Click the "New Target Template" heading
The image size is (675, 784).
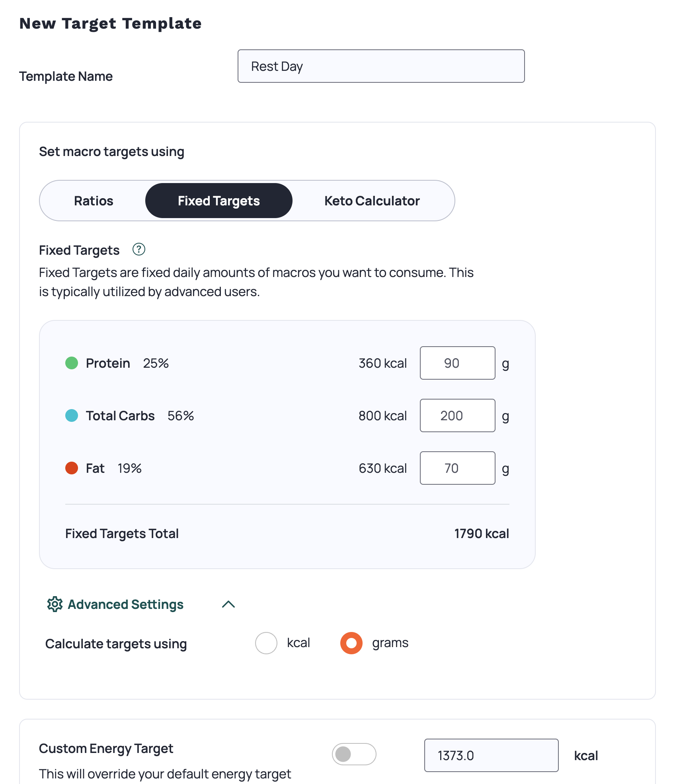pyautogui.click(x=111, y=23)
